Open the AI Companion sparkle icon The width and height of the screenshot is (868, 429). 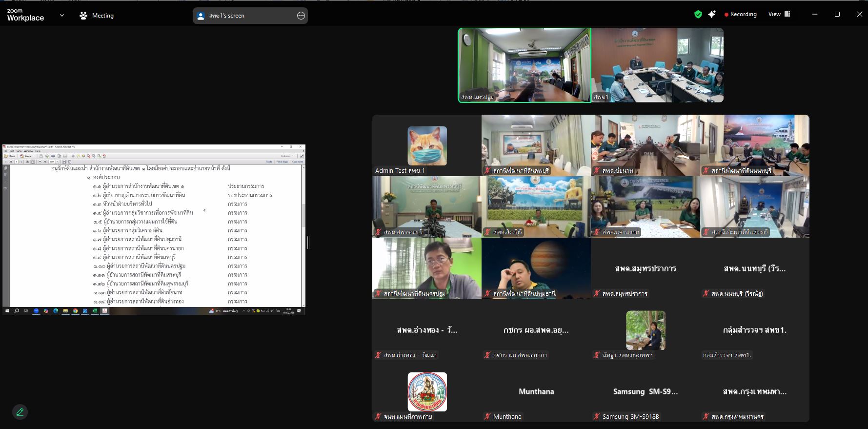[x=712, y=15]
